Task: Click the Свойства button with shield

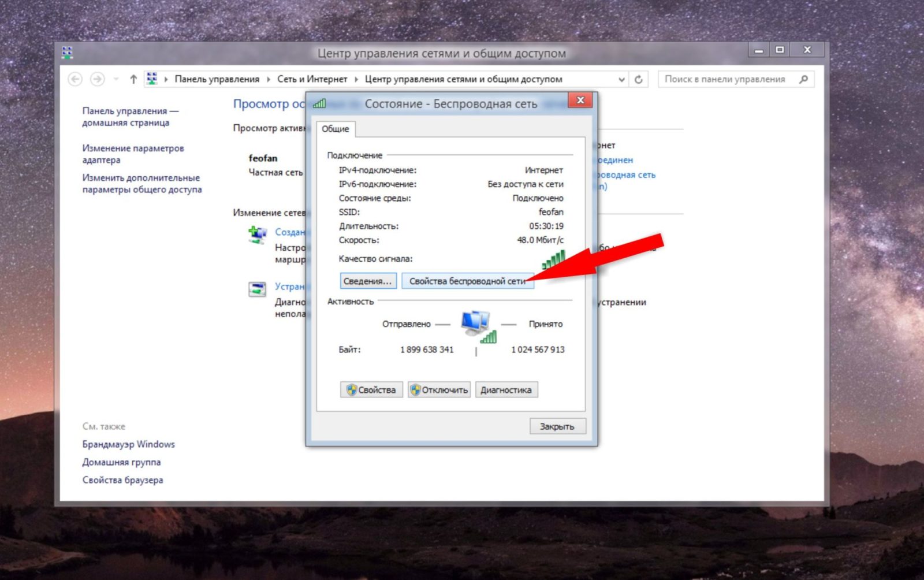Action: (x=371, y=390)
